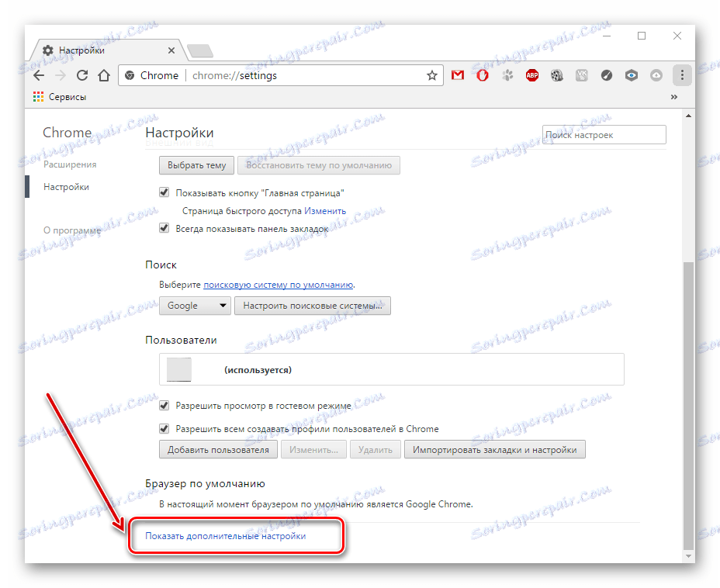Image resolution: width=720 pixels, height=588 pixels.
Task: Click the Изменить link for home page
Action: (325, 211)
